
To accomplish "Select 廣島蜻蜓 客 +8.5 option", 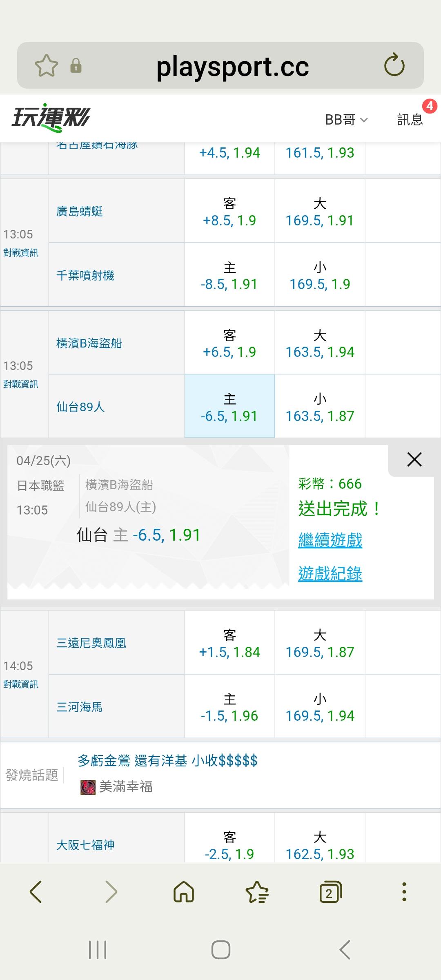I will pos(229,212).
